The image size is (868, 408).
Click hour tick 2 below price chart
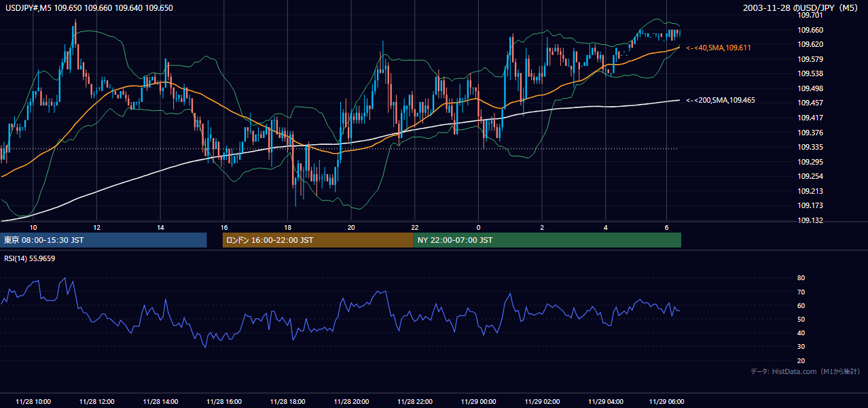(x=542, y=227)
